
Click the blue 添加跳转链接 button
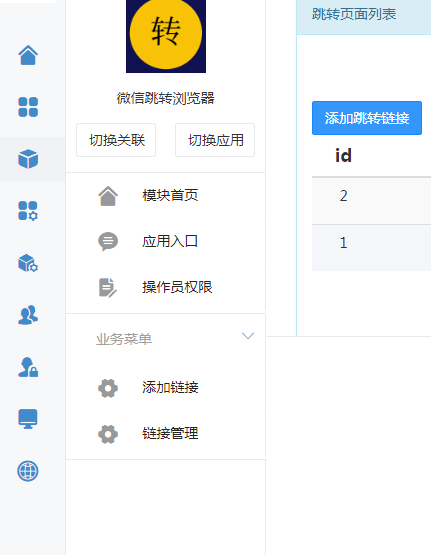367,118
